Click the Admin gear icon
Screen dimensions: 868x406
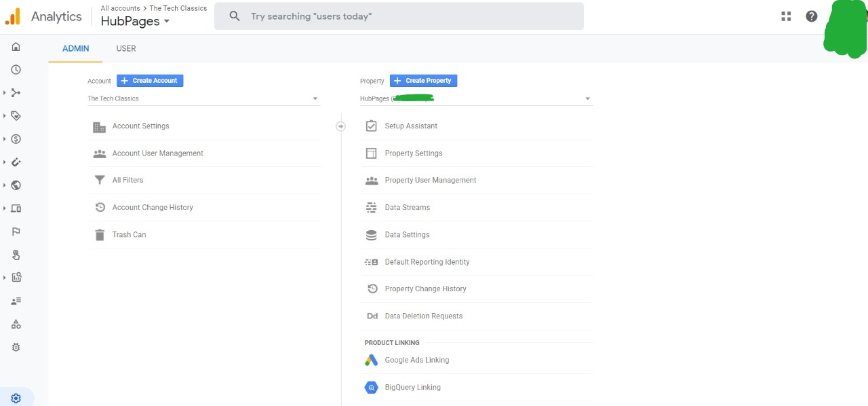click(x=16, y=399)
